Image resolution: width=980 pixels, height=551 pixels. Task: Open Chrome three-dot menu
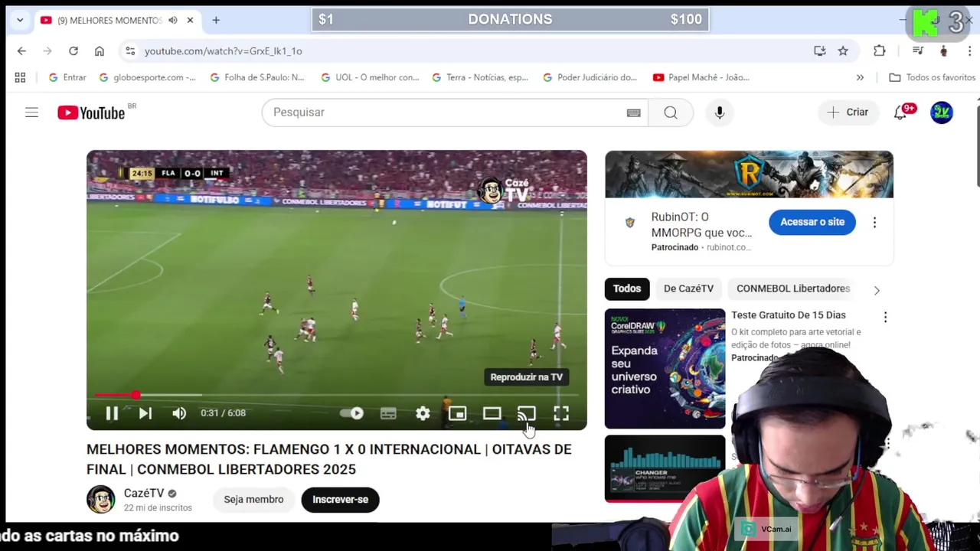click(x=969, y=51)
